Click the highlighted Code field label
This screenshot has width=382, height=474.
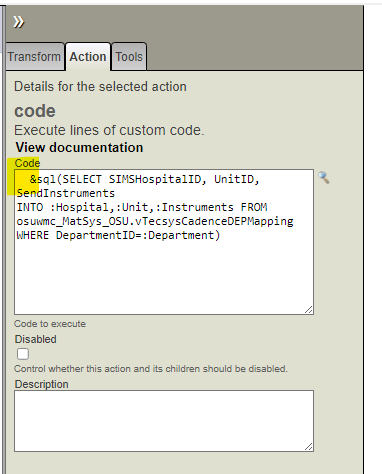coord(27,163)
